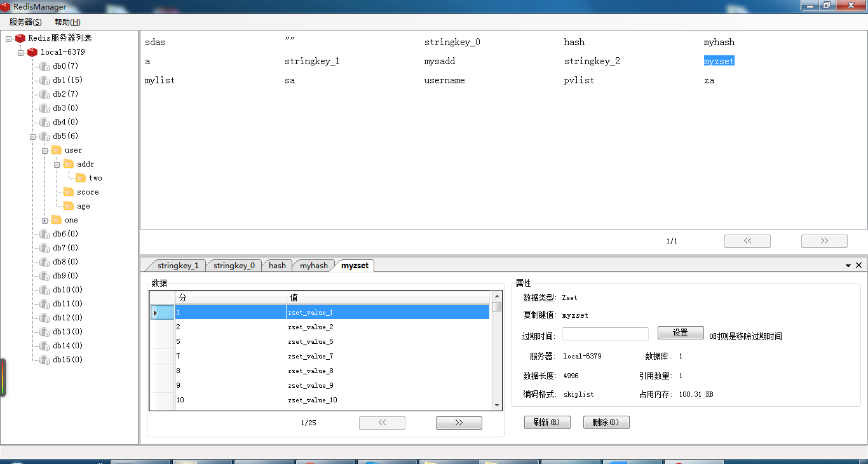Select the key username
This screenshot has width=868, height=464.
tap(444, 81)
